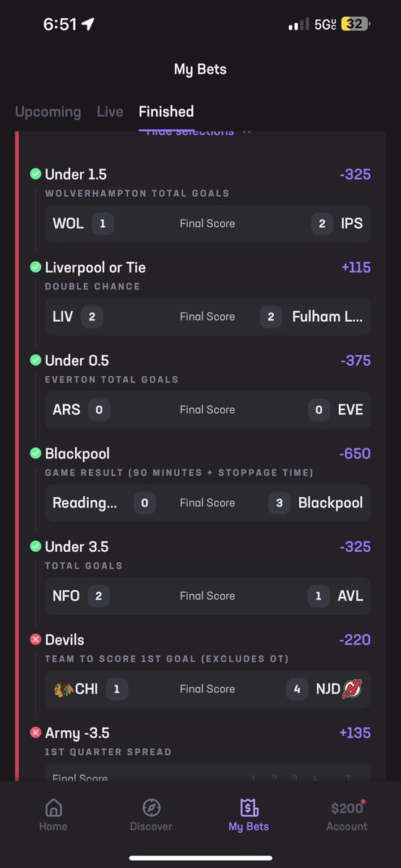Open the Discover compass icon

coord(152,808)
